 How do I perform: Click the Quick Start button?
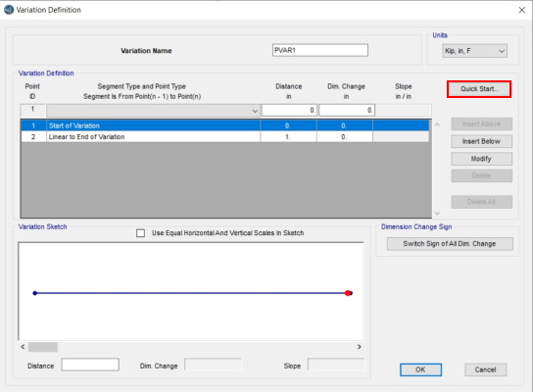click(479, 89)
